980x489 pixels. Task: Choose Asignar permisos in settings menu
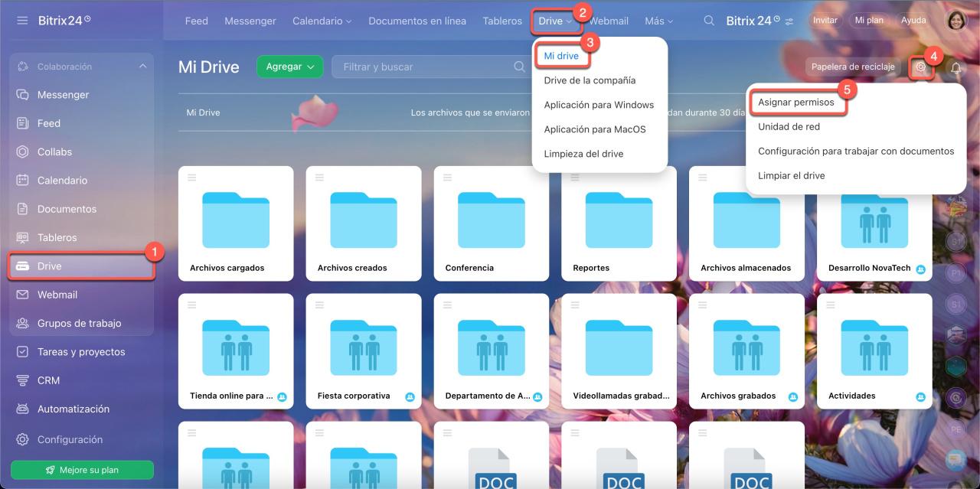(796, 102)
